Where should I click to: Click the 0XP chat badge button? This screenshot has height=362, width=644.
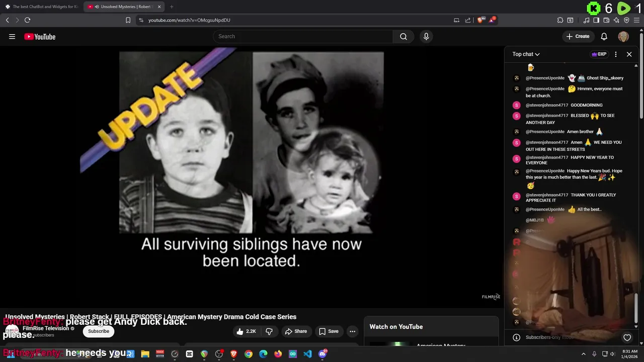coord(599,54)
